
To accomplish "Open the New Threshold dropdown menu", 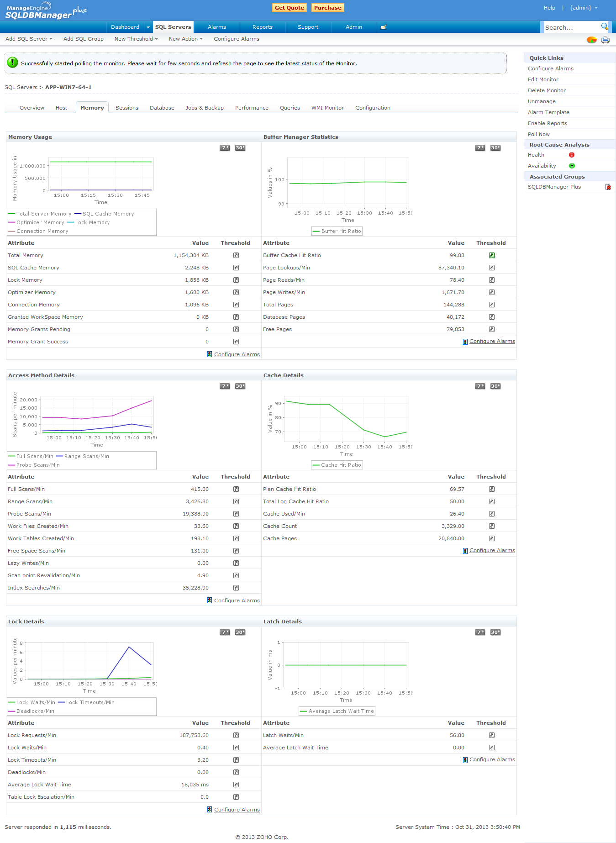I will pyautogui.click(x=136, y=39).
